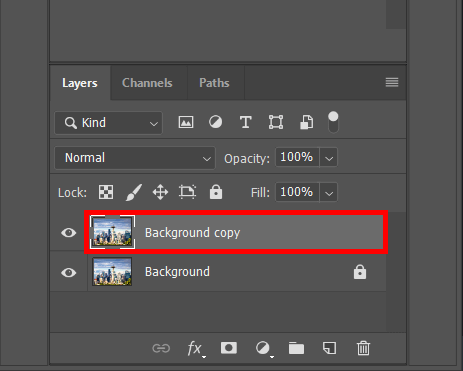This screenshot has width=463, height=371.
Task: Add a layer mask
Action: (229, 348)
